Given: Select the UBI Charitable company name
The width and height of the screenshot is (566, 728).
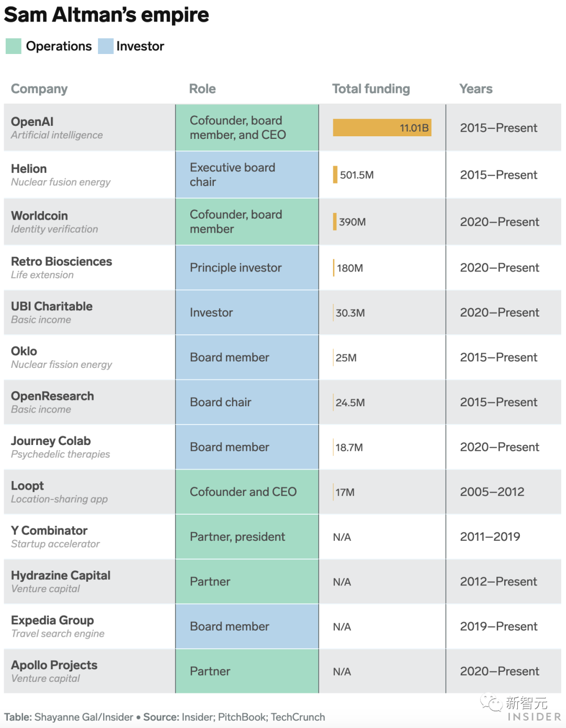Looking at the screenshot, I should point(52,307).
